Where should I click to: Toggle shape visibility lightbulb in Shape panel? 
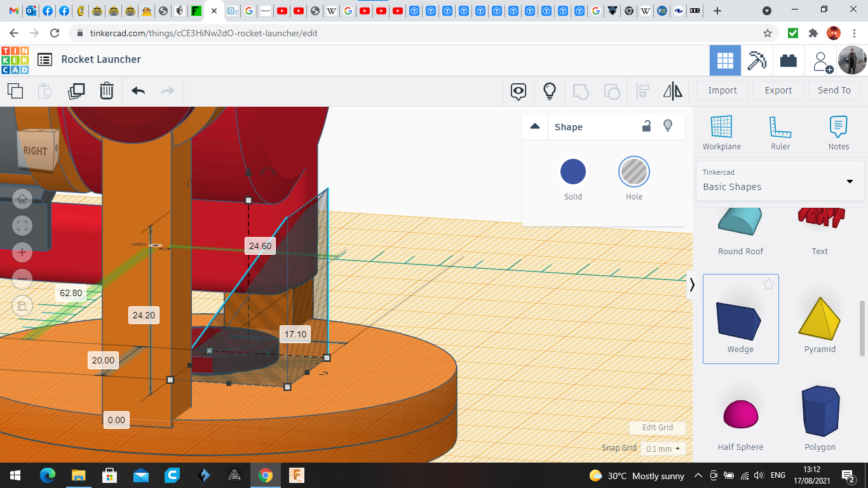(x=668, y=126)
